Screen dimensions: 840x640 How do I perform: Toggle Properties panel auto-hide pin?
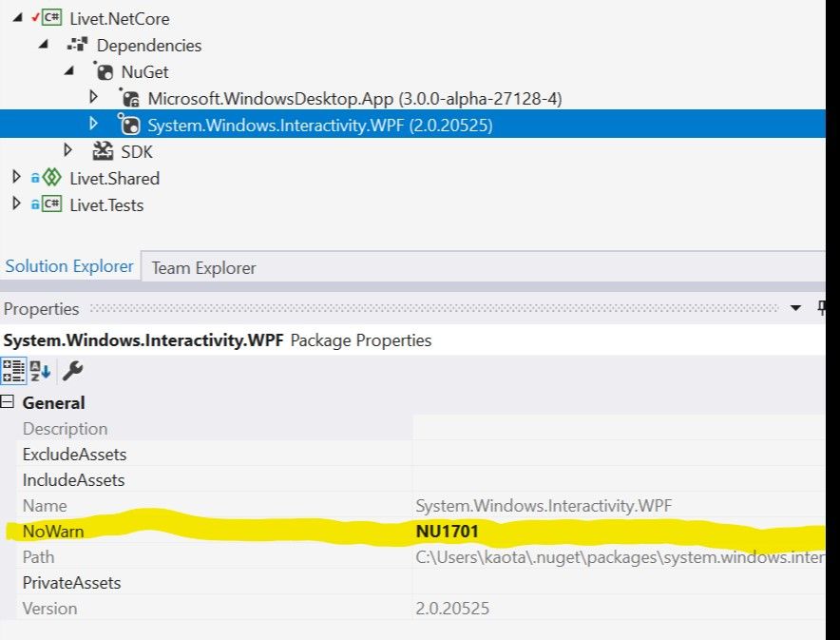(x=821, y=308)
